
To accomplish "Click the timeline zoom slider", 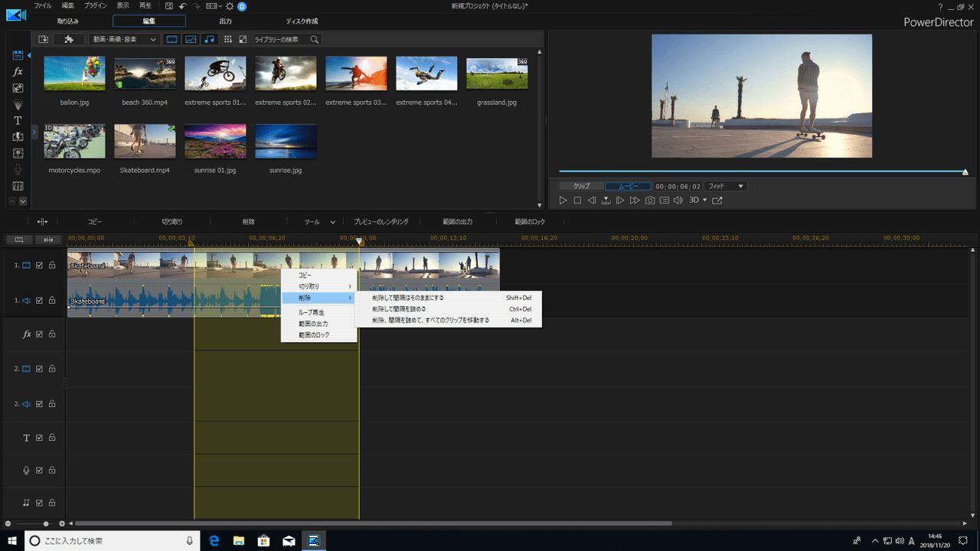I will 46,523.
